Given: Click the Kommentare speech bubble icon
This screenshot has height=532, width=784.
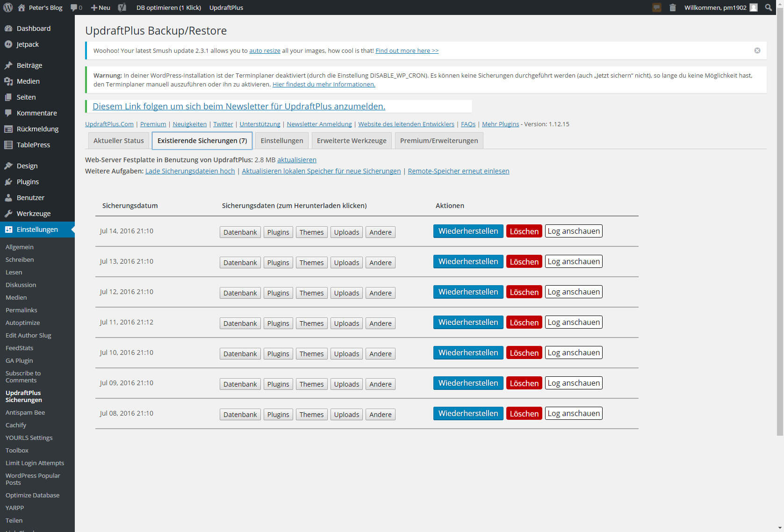Looking at the screenshot, I should pos(8,113).
